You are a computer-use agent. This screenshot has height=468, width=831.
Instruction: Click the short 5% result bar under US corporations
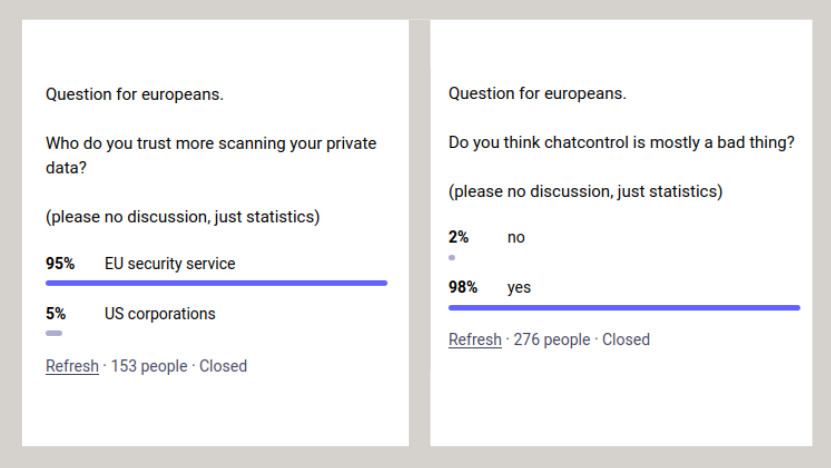[x=54, y=333]
